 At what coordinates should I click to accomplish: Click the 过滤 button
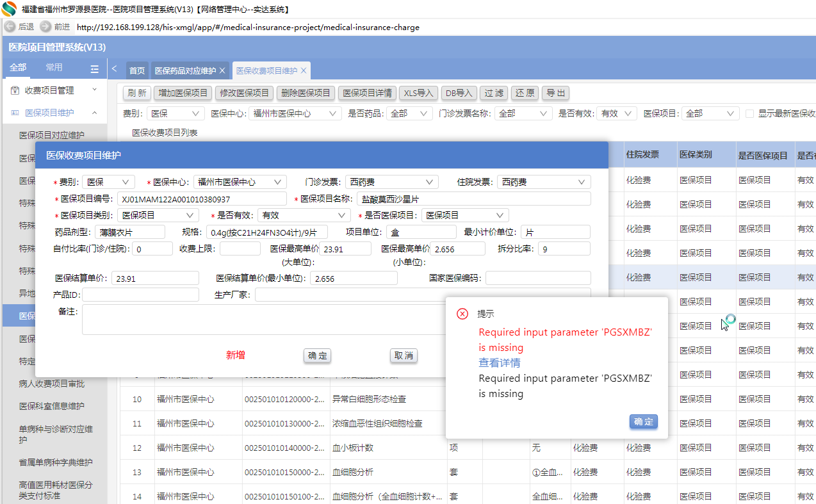click(494, 93)
